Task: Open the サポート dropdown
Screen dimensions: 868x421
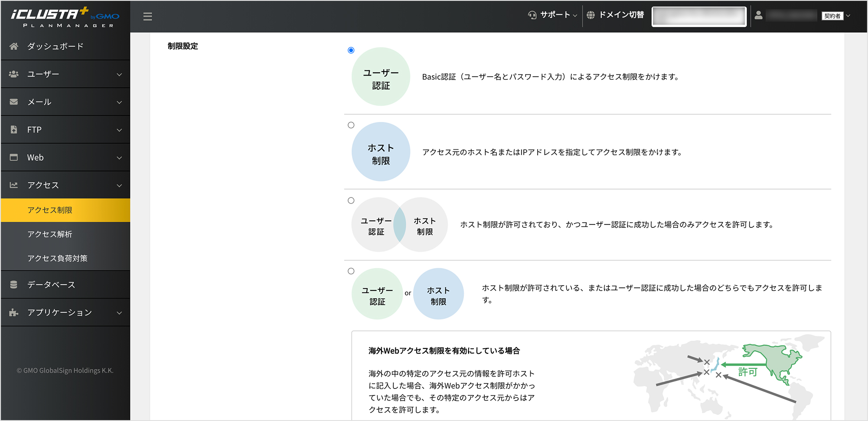Action: pos(553,15)
